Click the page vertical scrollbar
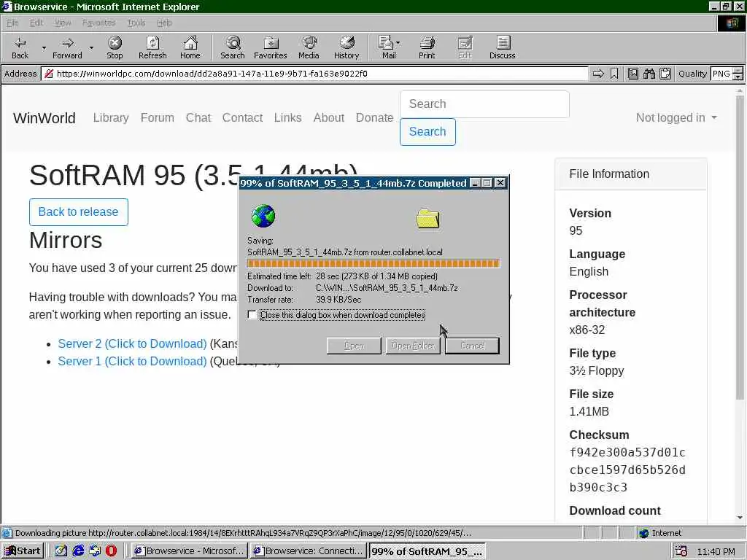The image size is (747, 560). tap(740, 248)
